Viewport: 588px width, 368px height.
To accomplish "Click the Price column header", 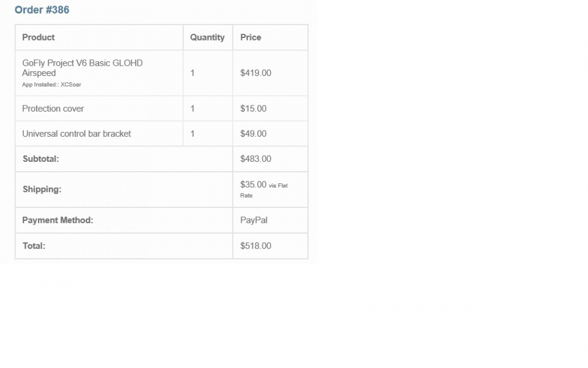I will [251, 37].
